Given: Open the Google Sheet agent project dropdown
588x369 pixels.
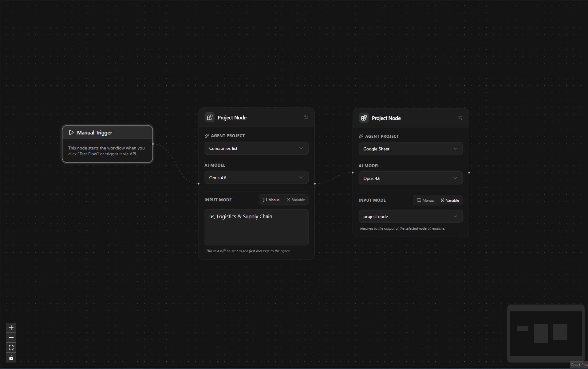Looking at the screenshot, I should point(410,149).
